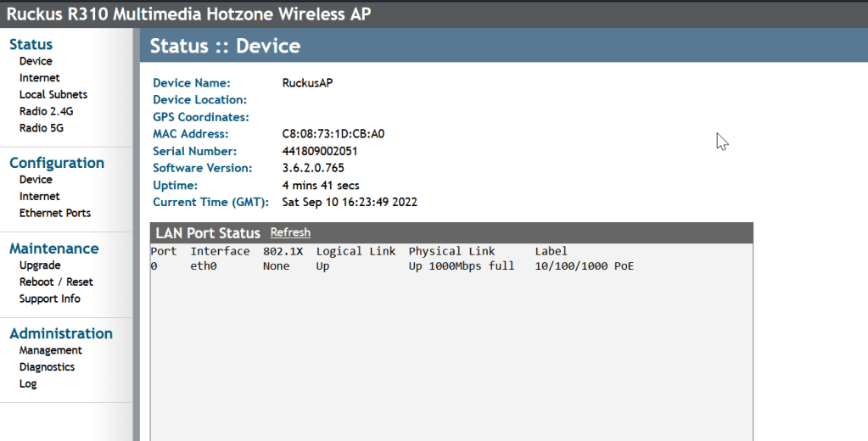Screen dimensions: 868x441
Task: Open the Log page
Action: pyautogui.click(x=28, y=383)
